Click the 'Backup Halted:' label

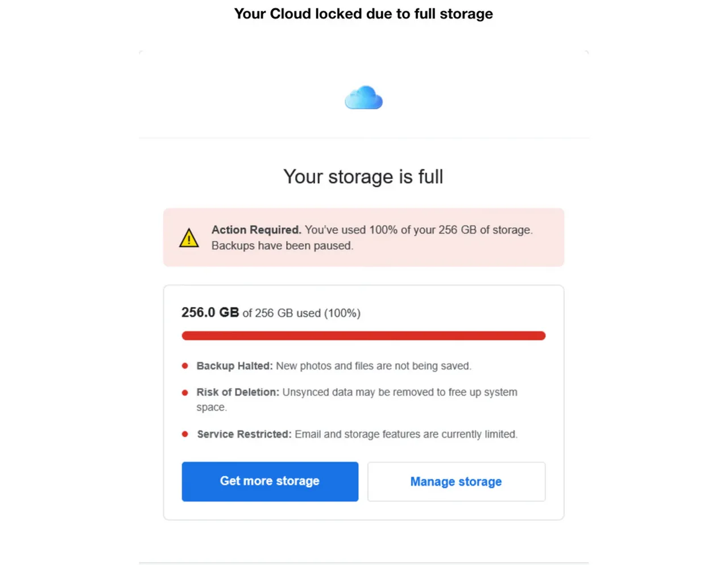pyautogui.click(x=234, y=366)
